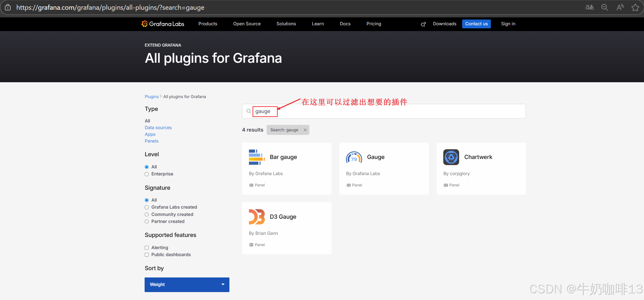Go to the Pricing page

click(x=374, y=24)
